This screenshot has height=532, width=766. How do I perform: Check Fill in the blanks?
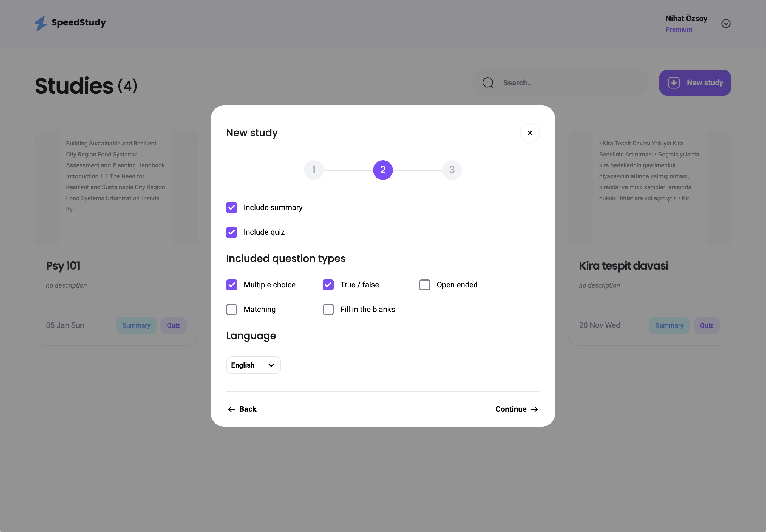tap(328, 309)
